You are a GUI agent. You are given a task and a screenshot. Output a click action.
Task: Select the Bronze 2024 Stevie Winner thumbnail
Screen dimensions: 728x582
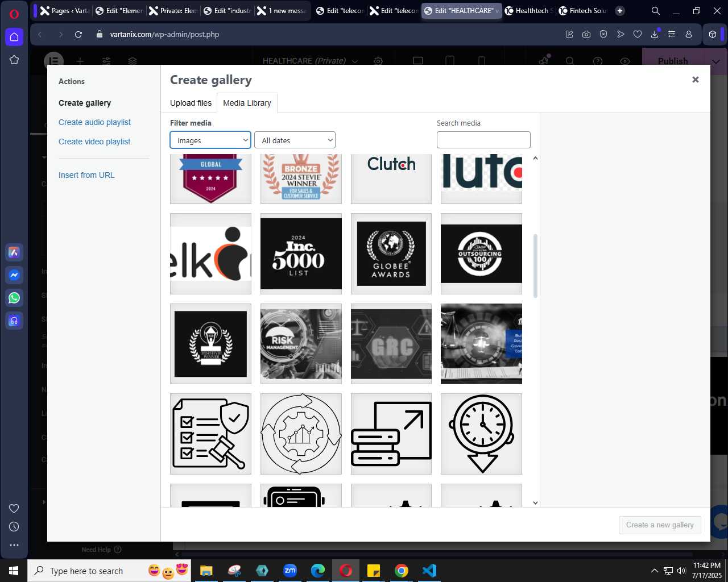coord(301,178)
